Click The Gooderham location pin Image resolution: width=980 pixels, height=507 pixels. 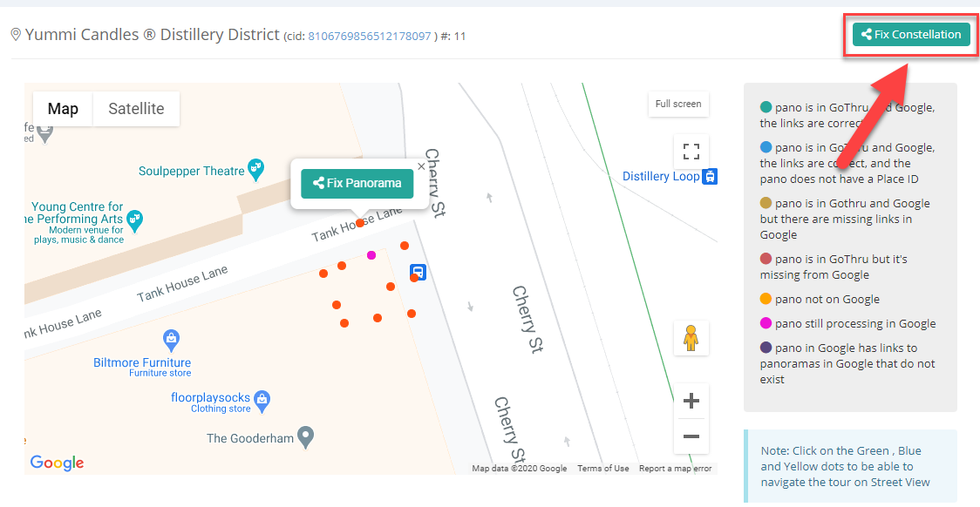(305, 436)
